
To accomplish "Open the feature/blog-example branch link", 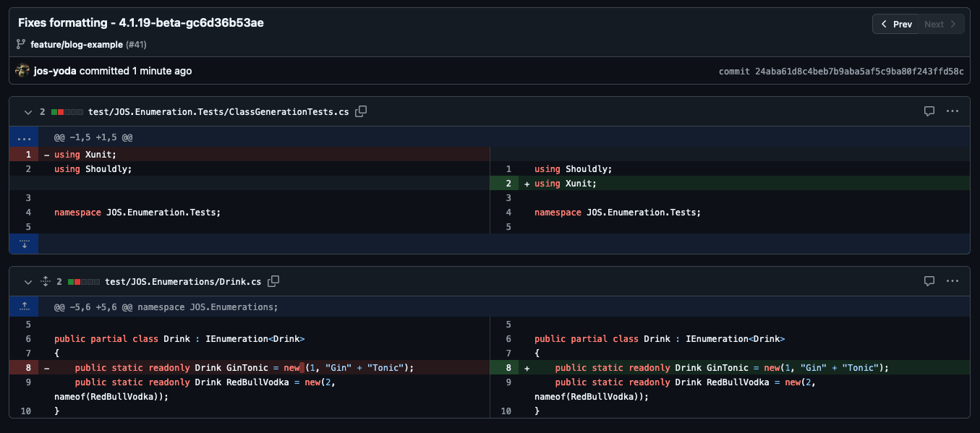I will click(76, 44).
